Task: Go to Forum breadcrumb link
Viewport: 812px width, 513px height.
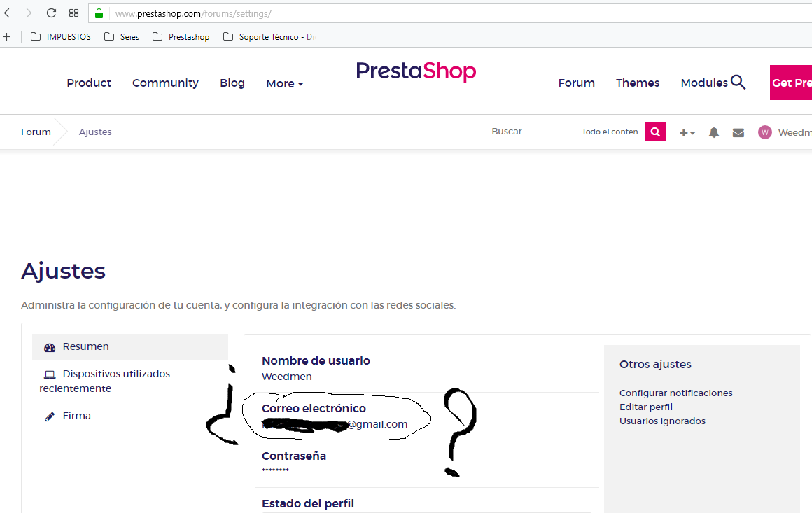Action: pyautogui.click(x=36, y=132)
